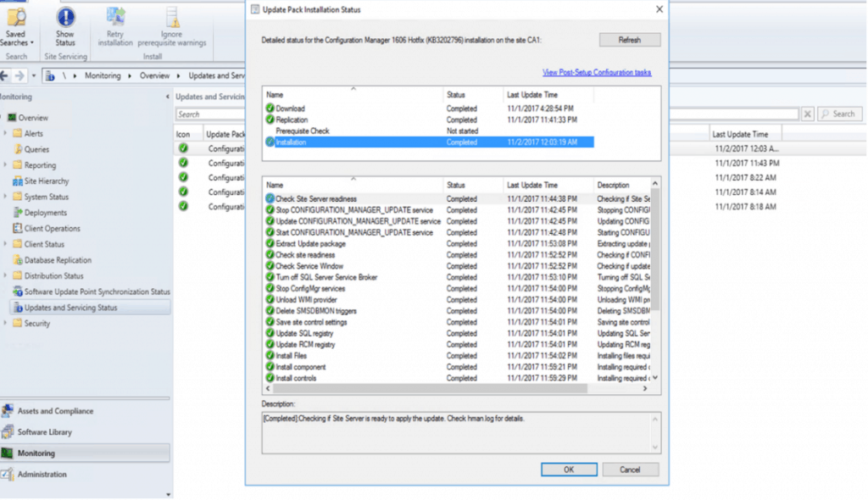This screenshot has height=500, width=868.
Task: Go forward with the navigation arrow
Action: point(20,75)
